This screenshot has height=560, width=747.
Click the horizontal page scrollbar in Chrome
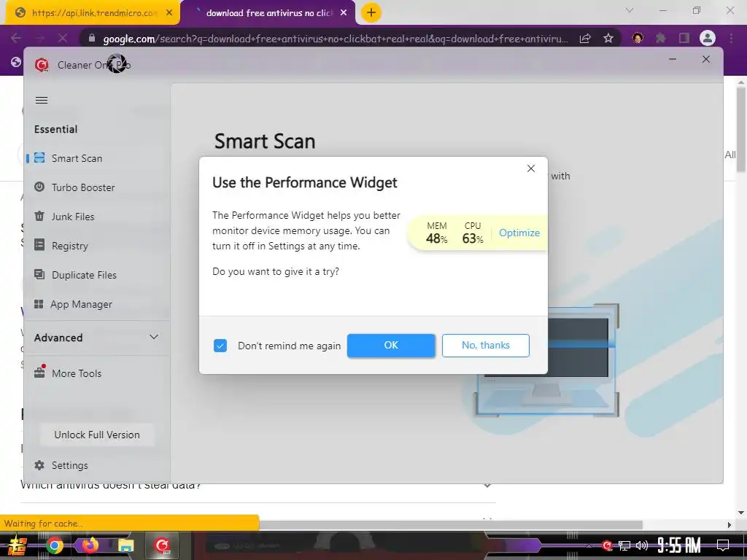point(450,524)
